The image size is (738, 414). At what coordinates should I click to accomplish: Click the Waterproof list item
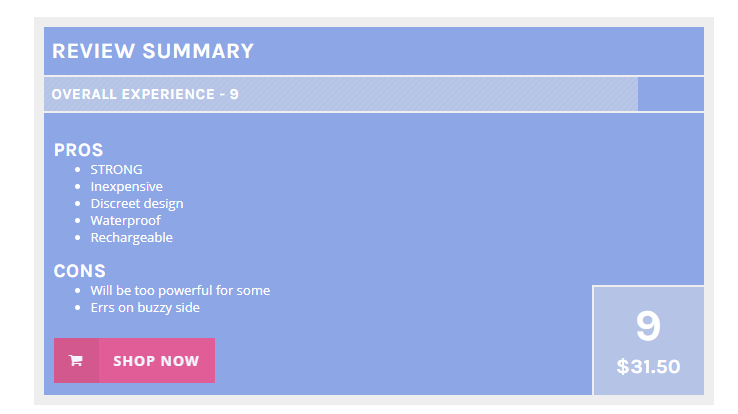[125, 221]
